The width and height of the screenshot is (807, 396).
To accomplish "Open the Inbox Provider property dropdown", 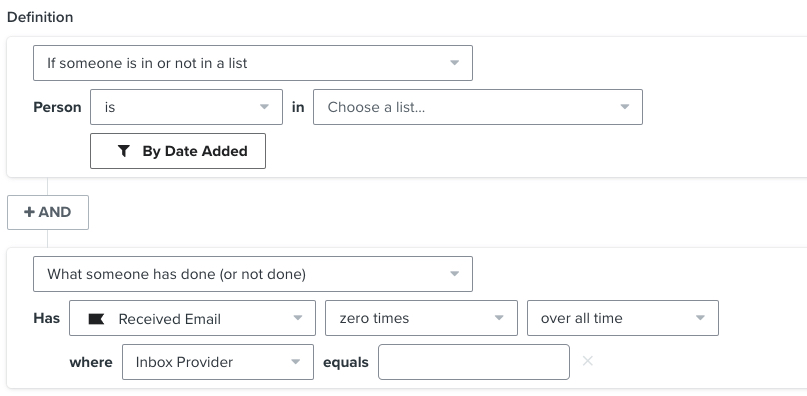I will (218, 362).
